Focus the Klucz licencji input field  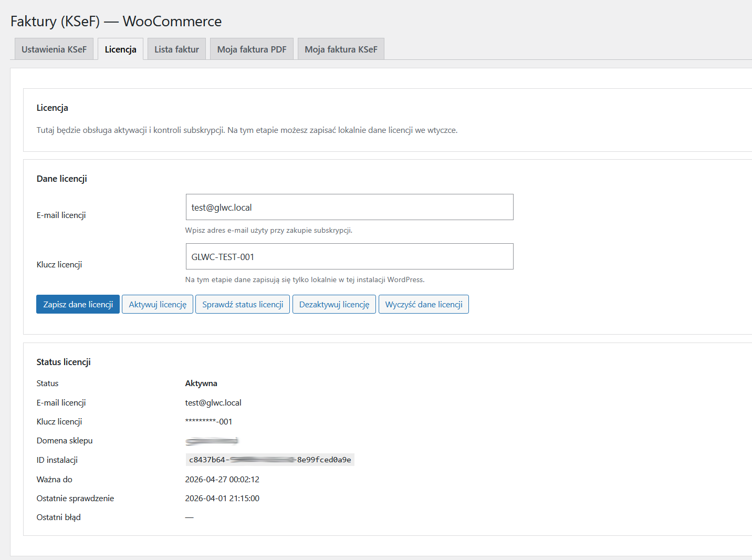pos(349,256)
